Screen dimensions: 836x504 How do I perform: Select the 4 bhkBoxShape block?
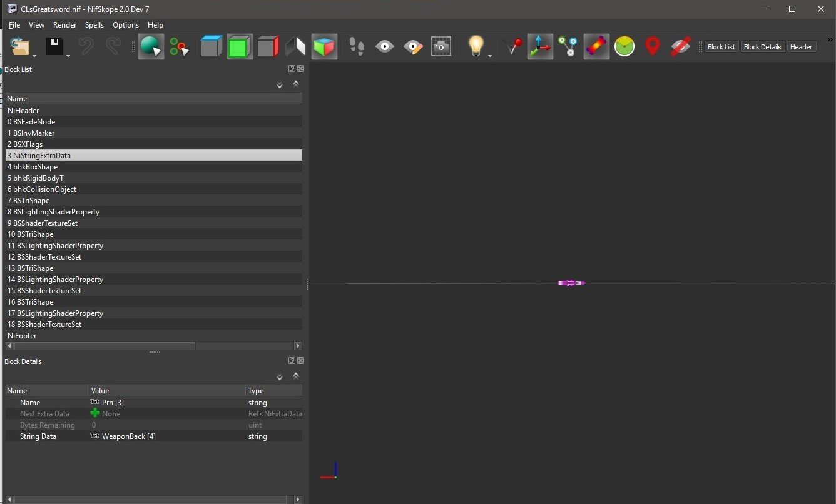click(154, 167)
